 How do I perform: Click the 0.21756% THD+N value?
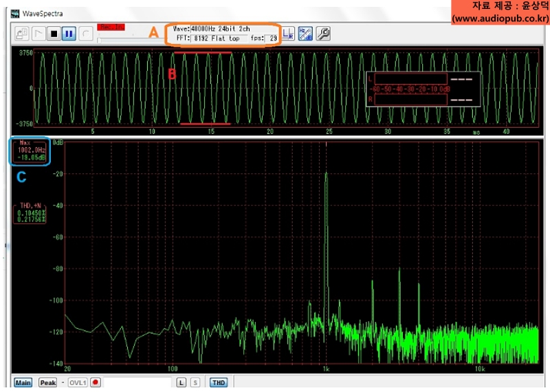click(31, 219)
